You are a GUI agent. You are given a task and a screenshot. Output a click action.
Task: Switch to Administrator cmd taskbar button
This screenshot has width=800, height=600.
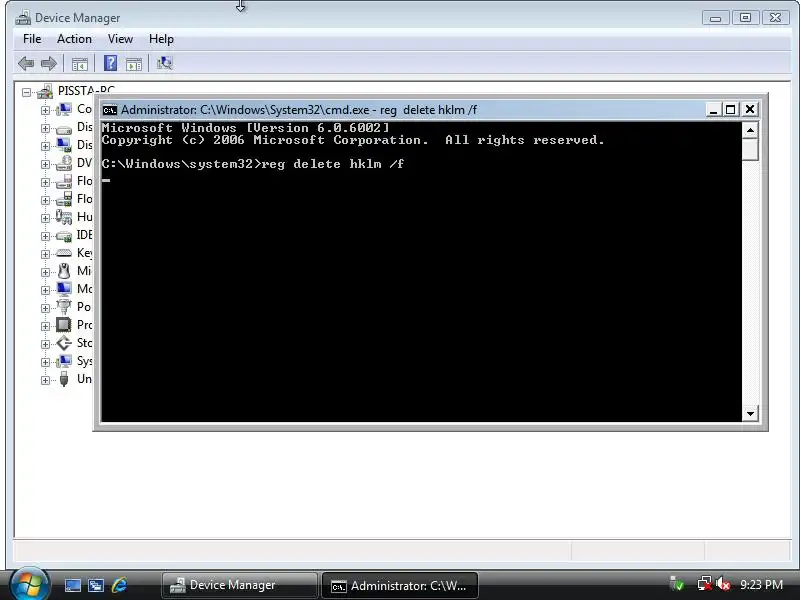(x=400, y=585)
